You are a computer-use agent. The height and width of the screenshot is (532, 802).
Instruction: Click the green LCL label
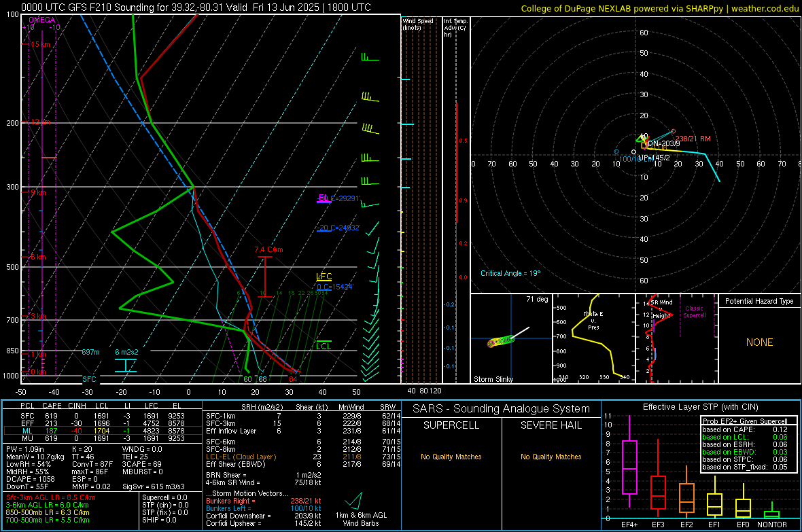tap(324, 347)
